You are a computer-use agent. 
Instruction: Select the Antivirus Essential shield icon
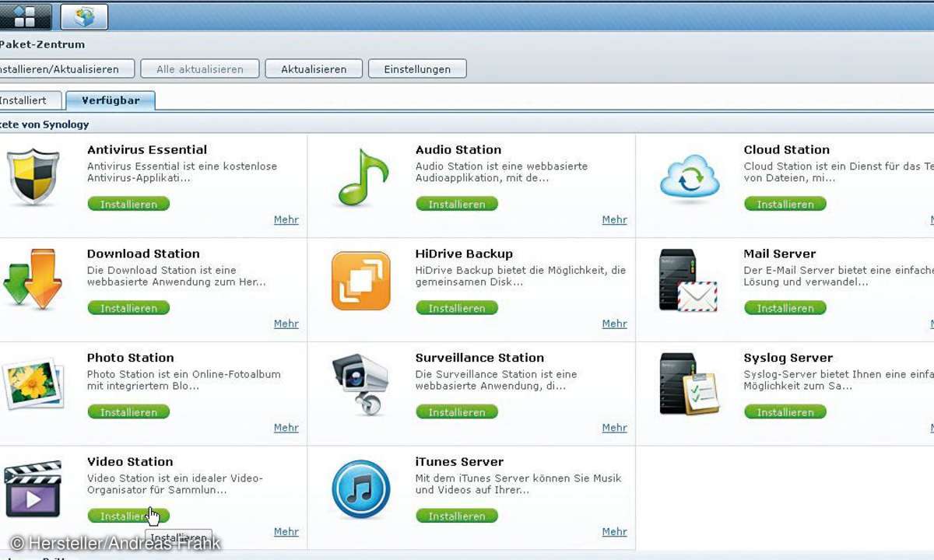(33, 177)
